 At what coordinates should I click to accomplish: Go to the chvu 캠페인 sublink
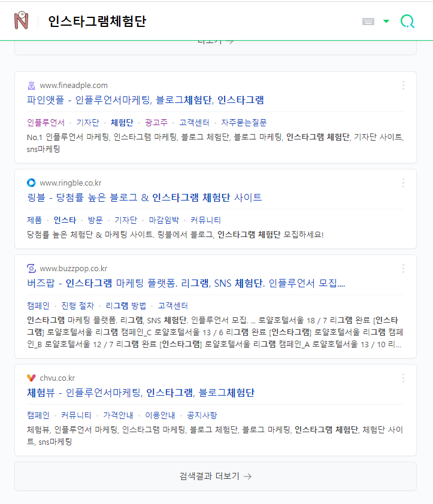click(38, 415)
